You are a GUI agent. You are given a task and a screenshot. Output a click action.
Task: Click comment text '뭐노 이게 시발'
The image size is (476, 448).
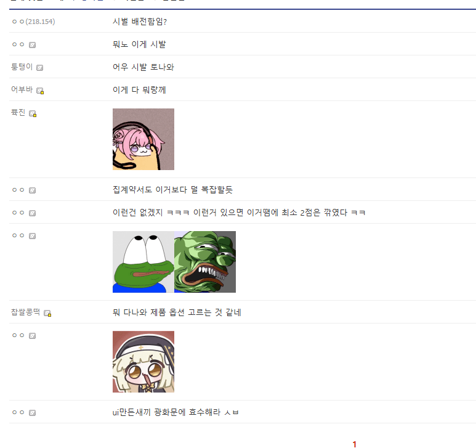139,44
